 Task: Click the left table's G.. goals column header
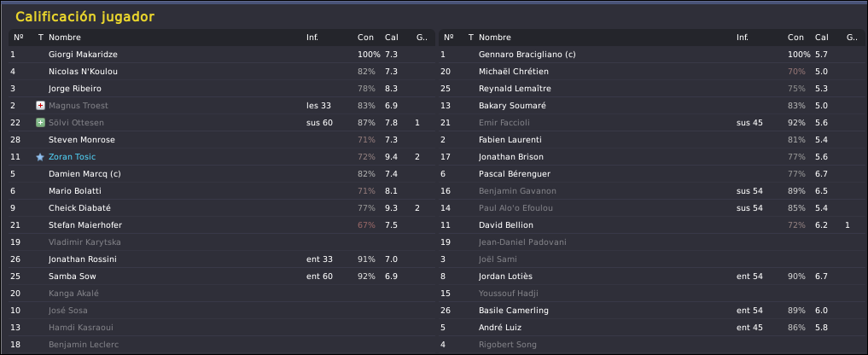click(421, 37)
